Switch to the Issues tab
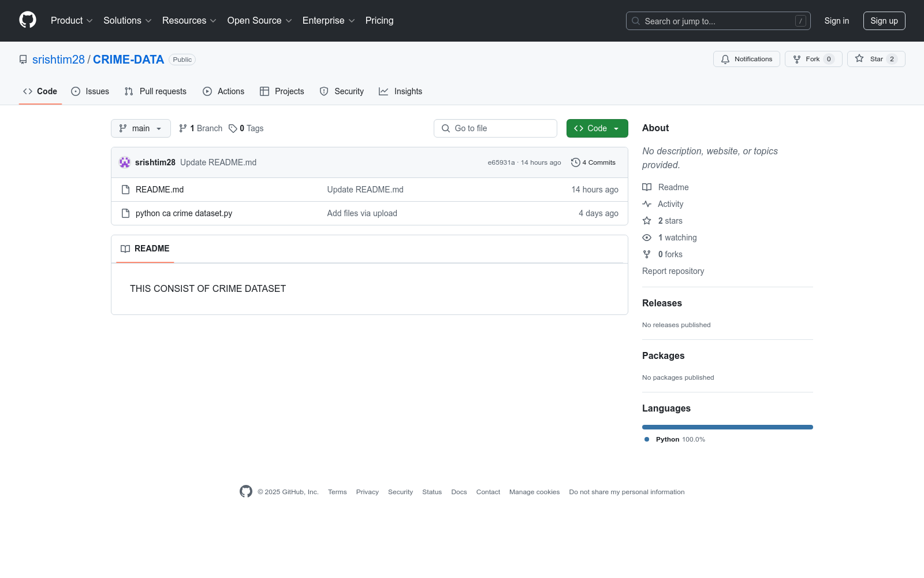This screenshot has height=578, width=924. tap(90, 91)
